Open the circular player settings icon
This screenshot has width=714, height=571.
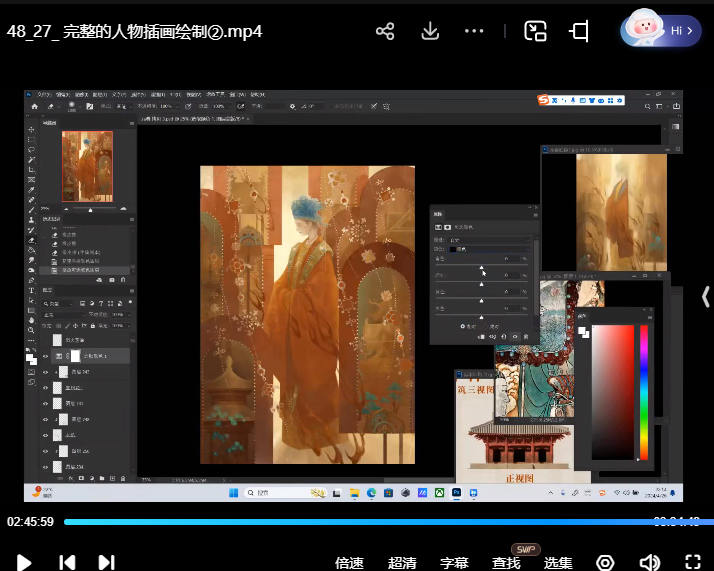click(x=605, y=563)
